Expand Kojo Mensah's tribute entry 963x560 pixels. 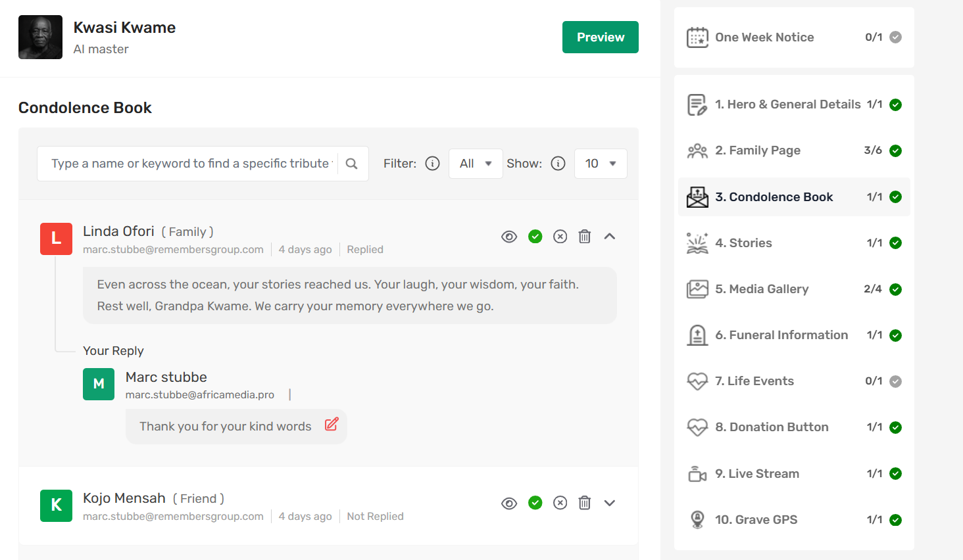[x=610, y=503]
